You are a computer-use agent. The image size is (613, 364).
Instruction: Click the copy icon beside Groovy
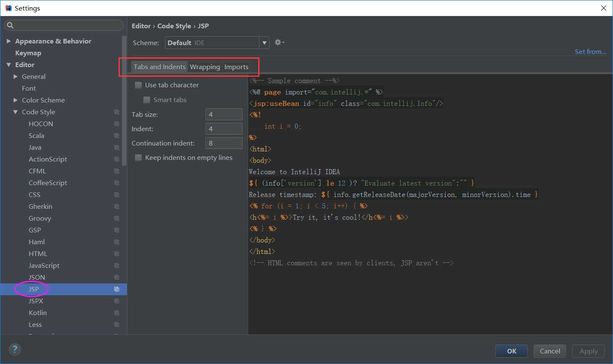click(x=117, y=218)
